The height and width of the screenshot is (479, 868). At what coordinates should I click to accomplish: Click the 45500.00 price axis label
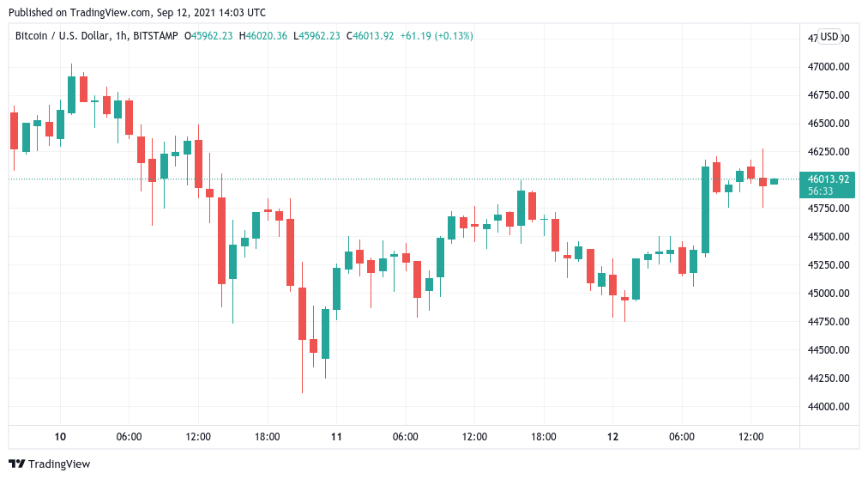point(829,236)
